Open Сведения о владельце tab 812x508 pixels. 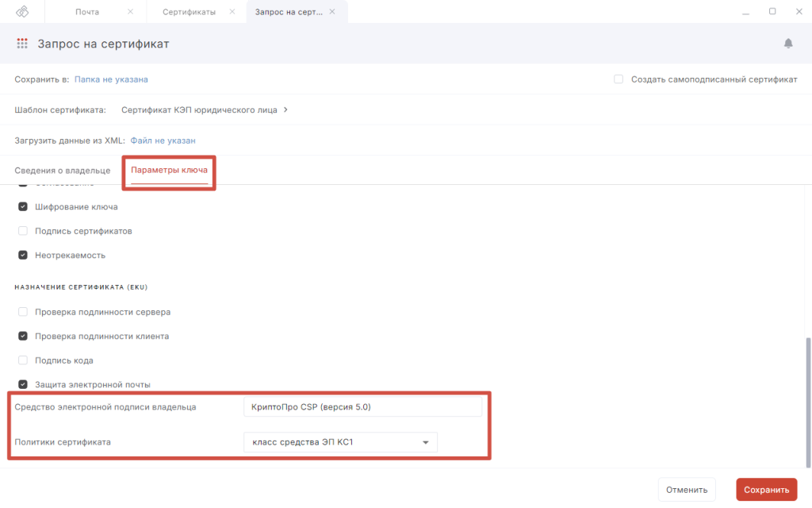(x=62, y=171)
